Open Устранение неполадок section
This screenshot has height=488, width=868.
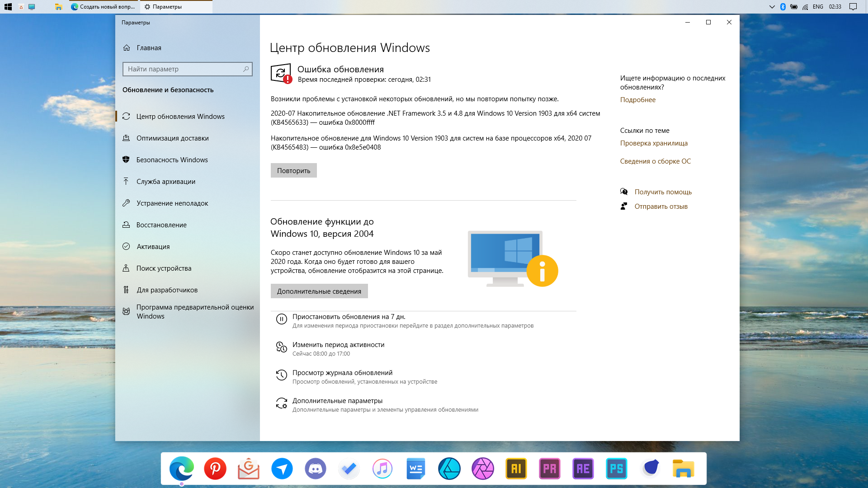pos(172,202)
